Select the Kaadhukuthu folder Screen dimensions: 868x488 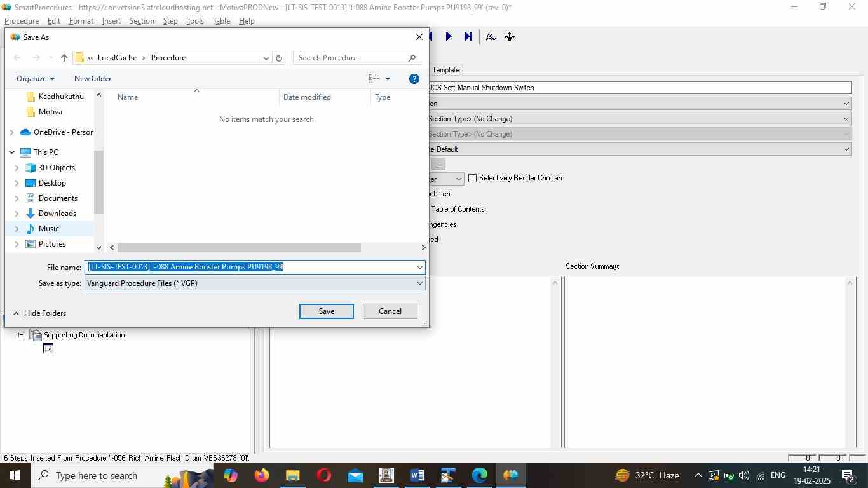pyautogui.click(x=61, y=97)
